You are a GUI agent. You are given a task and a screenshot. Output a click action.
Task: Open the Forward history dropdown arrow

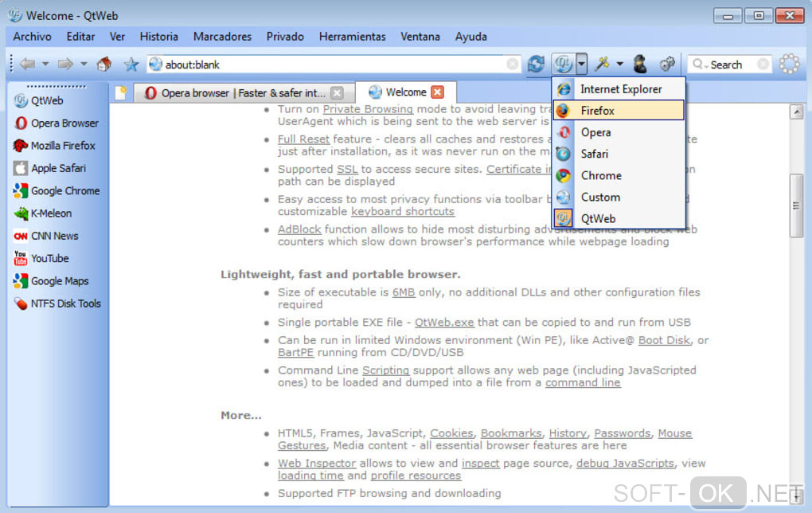[x=84, y=65]
